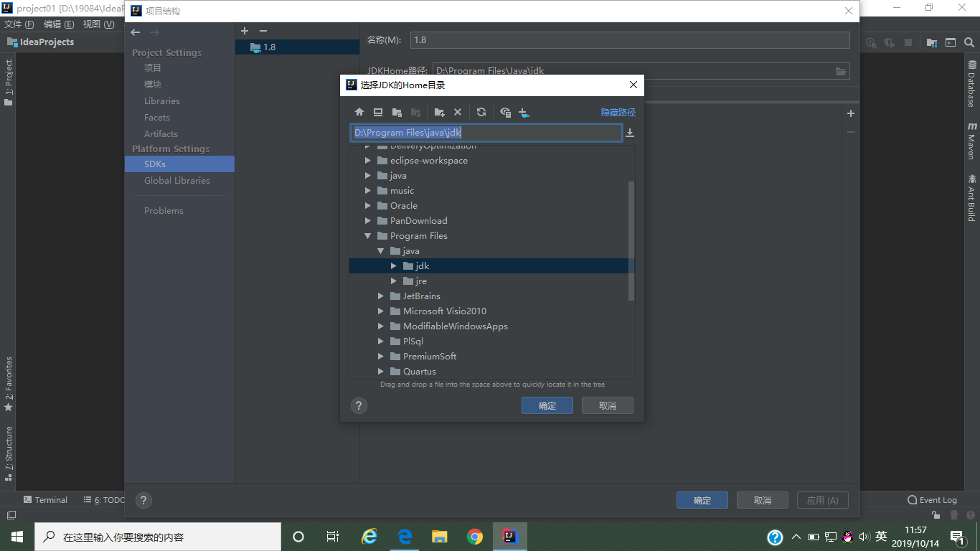Screen dimensions: 980x551
Task: Refresh the file tree with the refresh icon
Action: click(x=481, y=112)
